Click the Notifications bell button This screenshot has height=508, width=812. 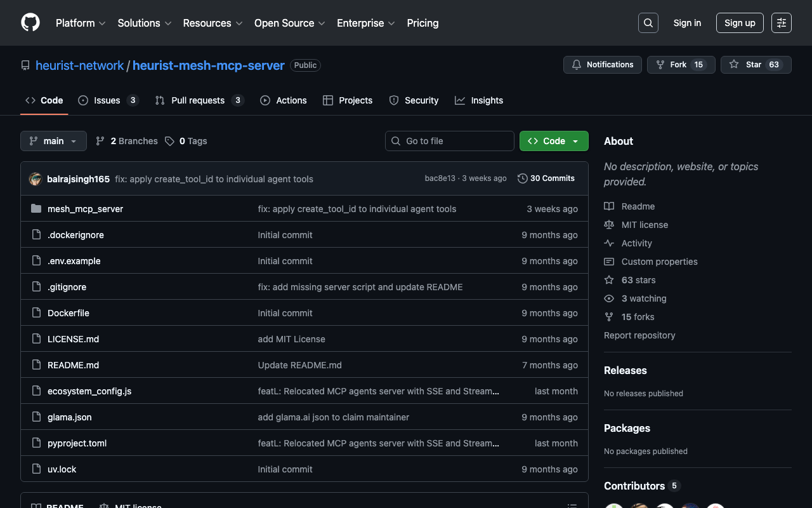point(602,65)
